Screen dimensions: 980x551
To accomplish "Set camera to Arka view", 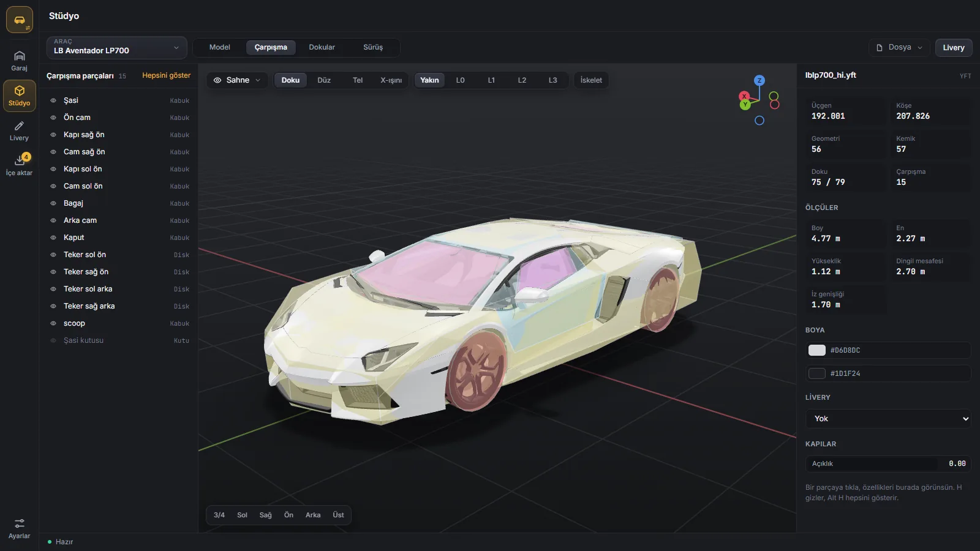I will (313, 515).
